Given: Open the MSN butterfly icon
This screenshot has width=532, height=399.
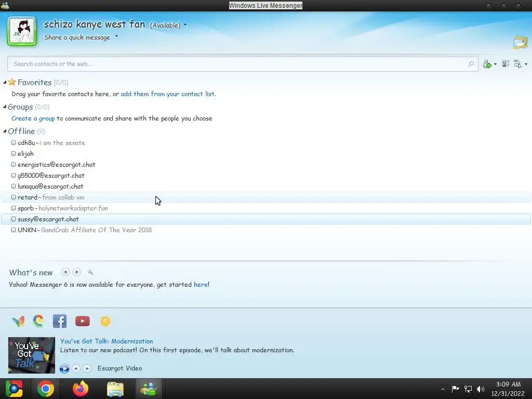Looking at the screenshot, I should 18,321.
